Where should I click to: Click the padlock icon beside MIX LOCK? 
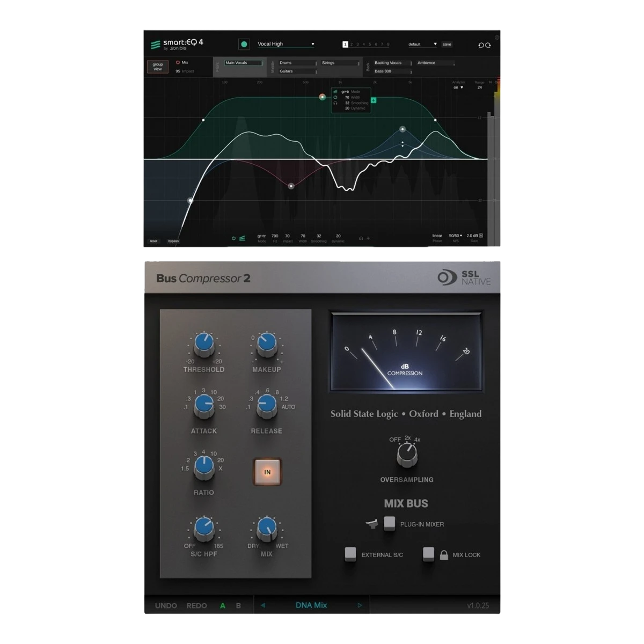(444, 555)
